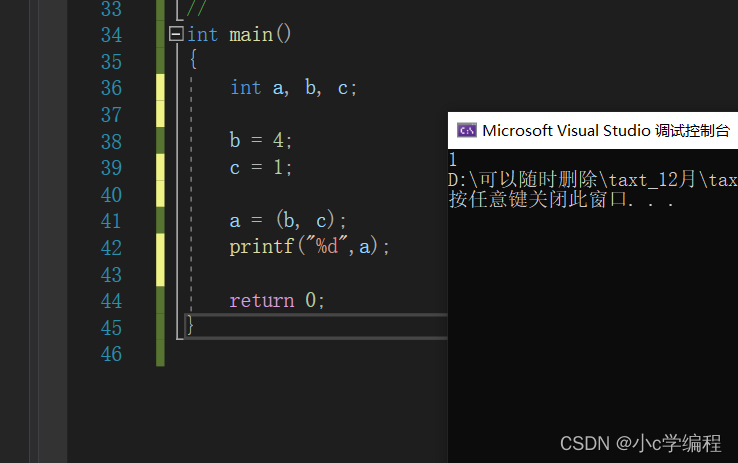Click the 'b = 4;' assignment line
Image resolution: width=738 pixels, height=463 pixels.
click(261, 141)
